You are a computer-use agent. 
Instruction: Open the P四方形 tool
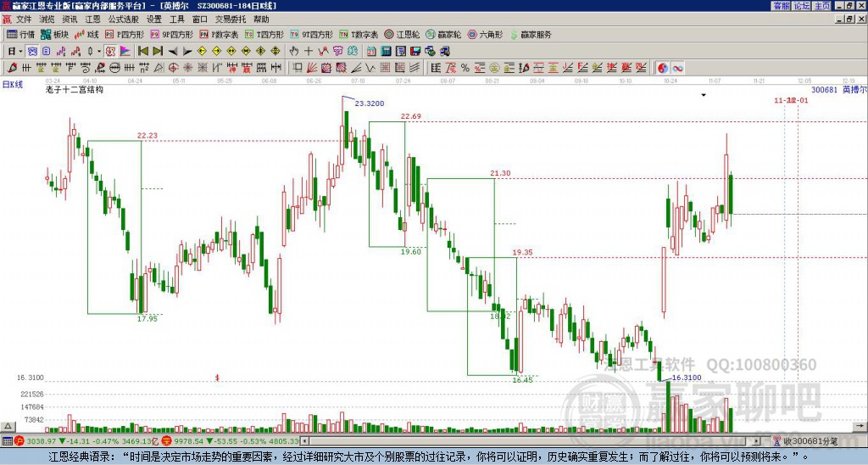coord(125,34)
